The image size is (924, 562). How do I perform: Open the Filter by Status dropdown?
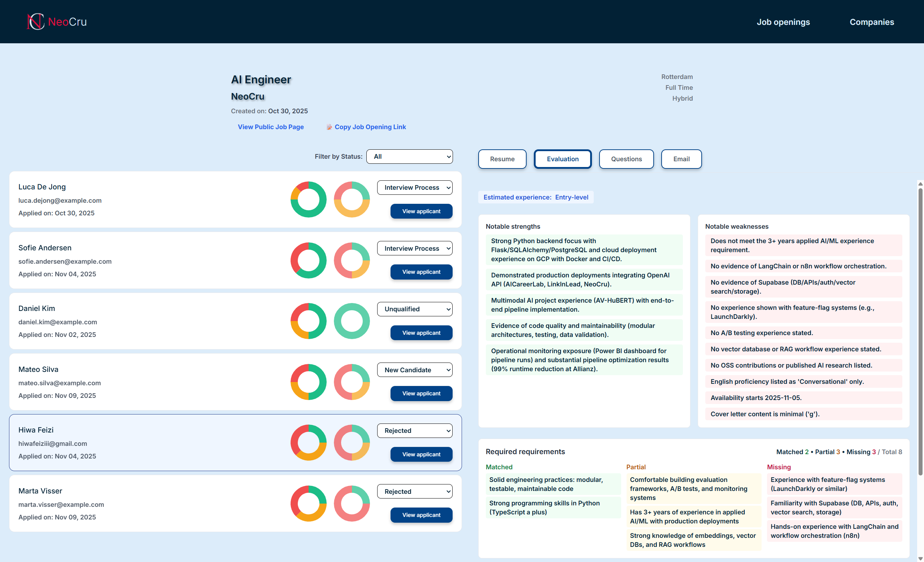point(409,156)
